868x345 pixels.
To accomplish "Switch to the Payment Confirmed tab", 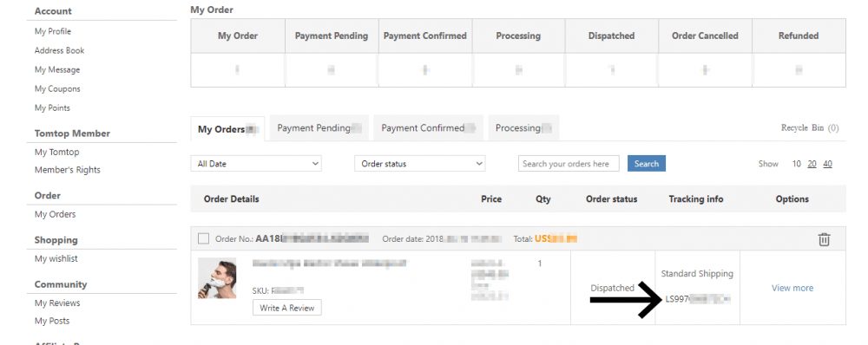I will pyautogui.click(x=429, y=127).
